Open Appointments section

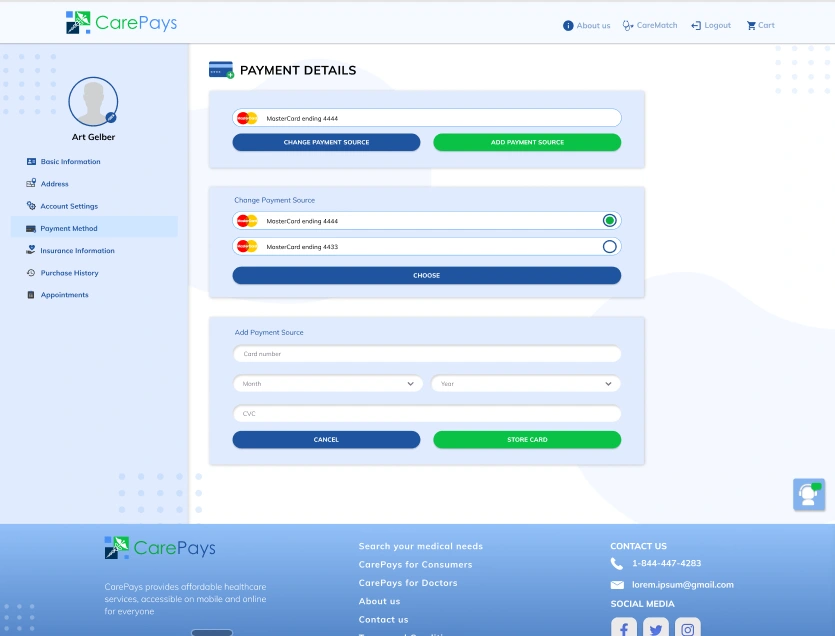click(64, 295)
